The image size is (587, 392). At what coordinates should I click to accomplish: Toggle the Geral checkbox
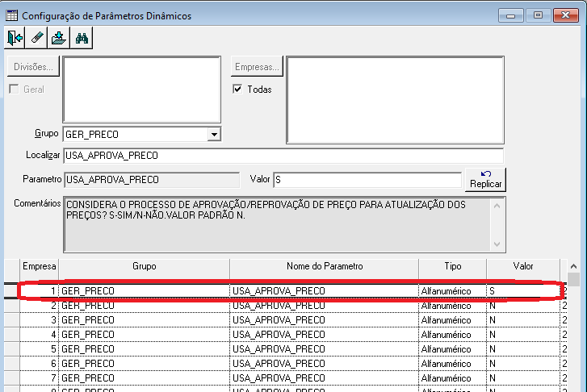tap(14, 89)
